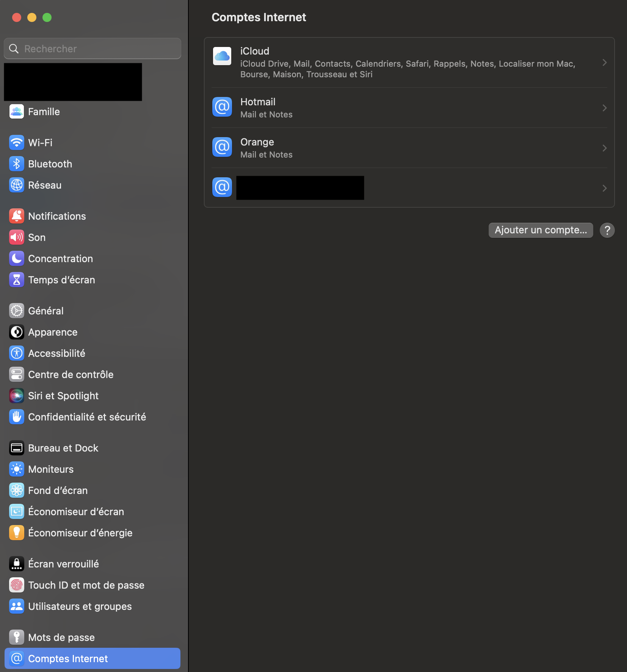
Task: Open Siri et Spotlight label
Action: tap(63, 396)
